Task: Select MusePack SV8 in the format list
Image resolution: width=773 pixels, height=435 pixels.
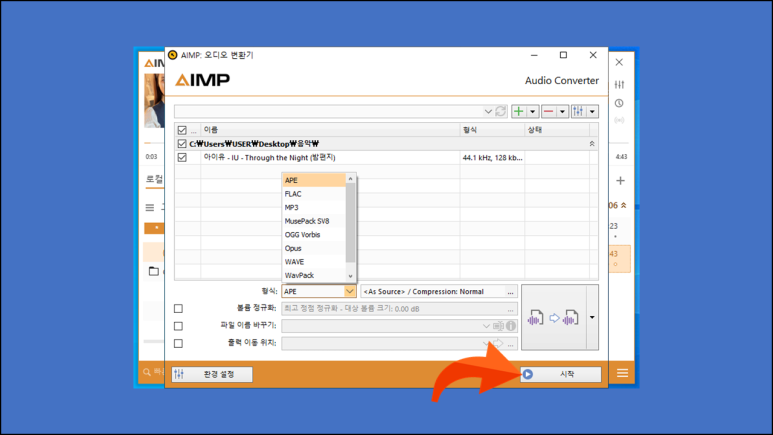Action: (x=314, y=221)
